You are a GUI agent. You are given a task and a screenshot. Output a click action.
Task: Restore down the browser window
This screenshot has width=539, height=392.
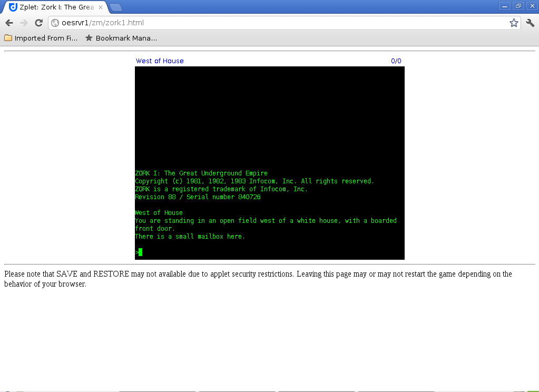[518, 6]
